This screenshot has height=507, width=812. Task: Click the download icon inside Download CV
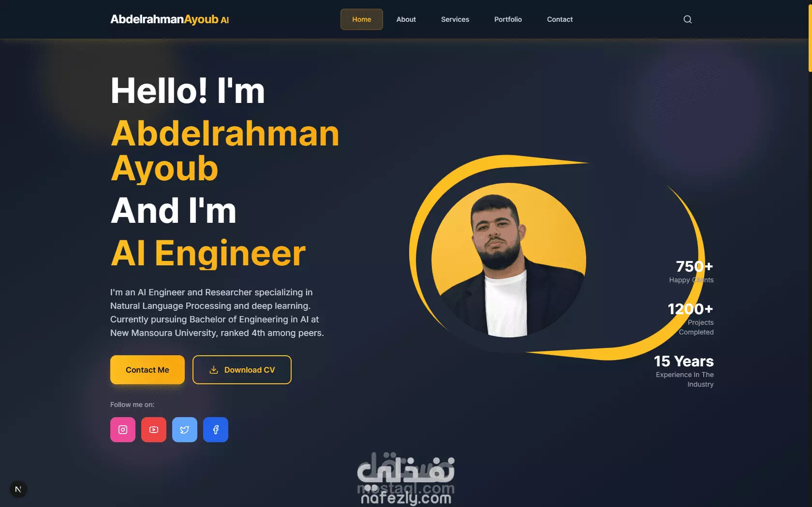(214, 370)
